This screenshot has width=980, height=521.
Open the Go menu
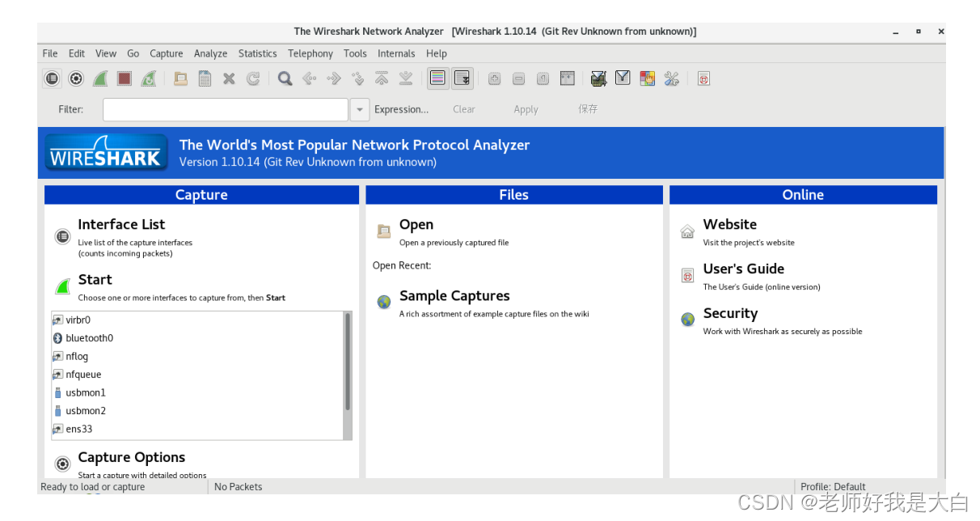(x=133, y=53)
